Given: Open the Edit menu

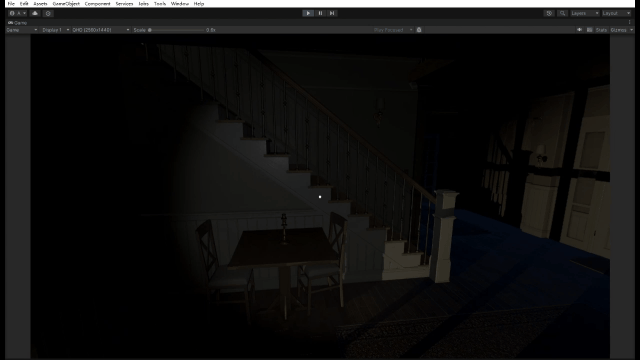Looking at the screenshot, I should 24,4.
